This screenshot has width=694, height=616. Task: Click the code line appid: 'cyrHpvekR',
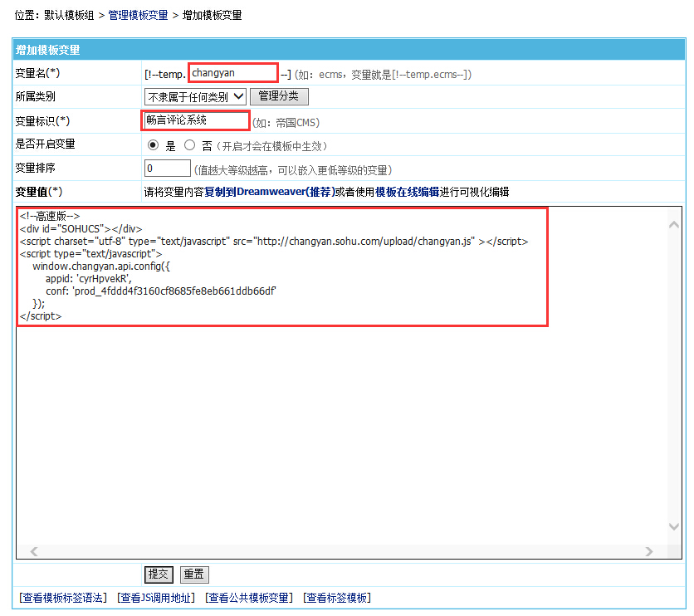coord(89,279)
